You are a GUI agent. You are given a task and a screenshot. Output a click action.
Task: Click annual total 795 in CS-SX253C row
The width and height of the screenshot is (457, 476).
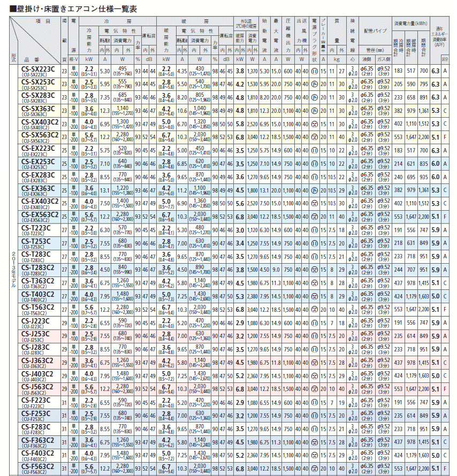(x=424, y=85)
